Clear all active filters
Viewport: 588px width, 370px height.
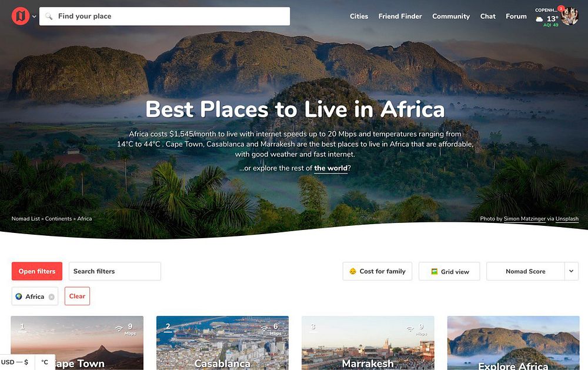click(x=77, y=296)
